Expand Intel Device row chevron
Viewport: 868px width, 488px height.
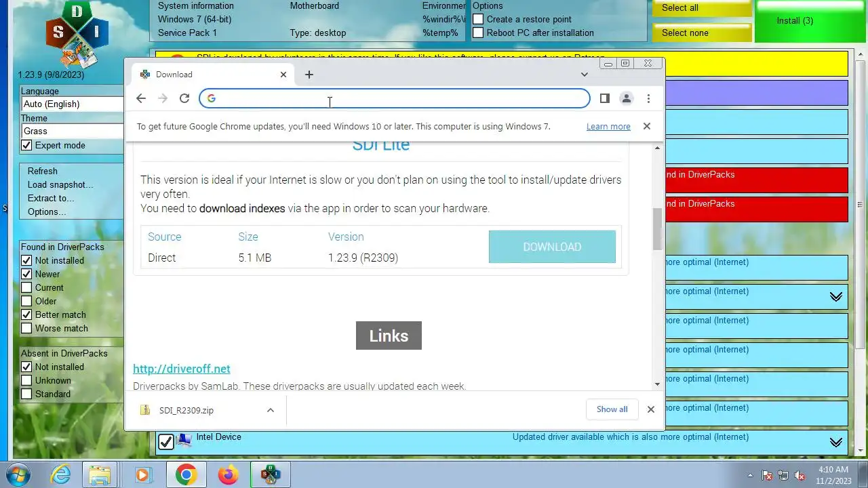point(835,443)
